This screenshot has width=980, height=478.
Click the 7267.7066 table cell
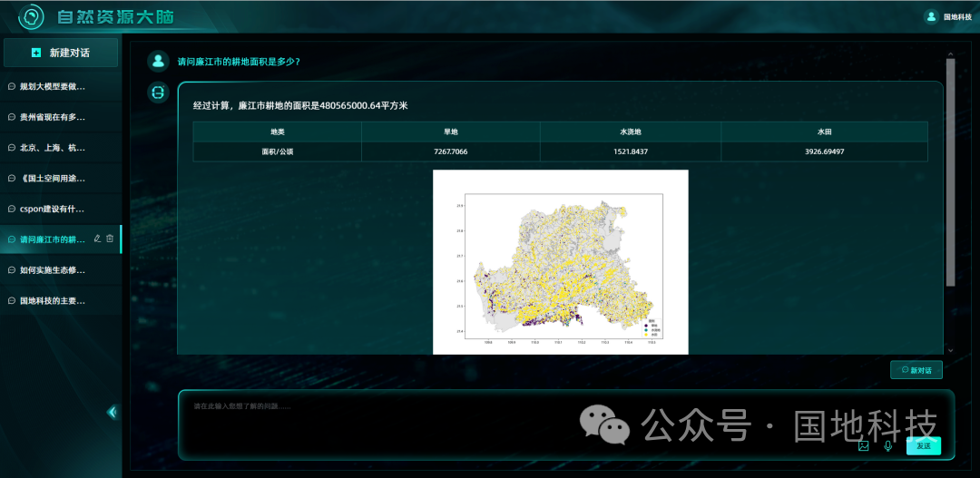[x=451, y=151]
